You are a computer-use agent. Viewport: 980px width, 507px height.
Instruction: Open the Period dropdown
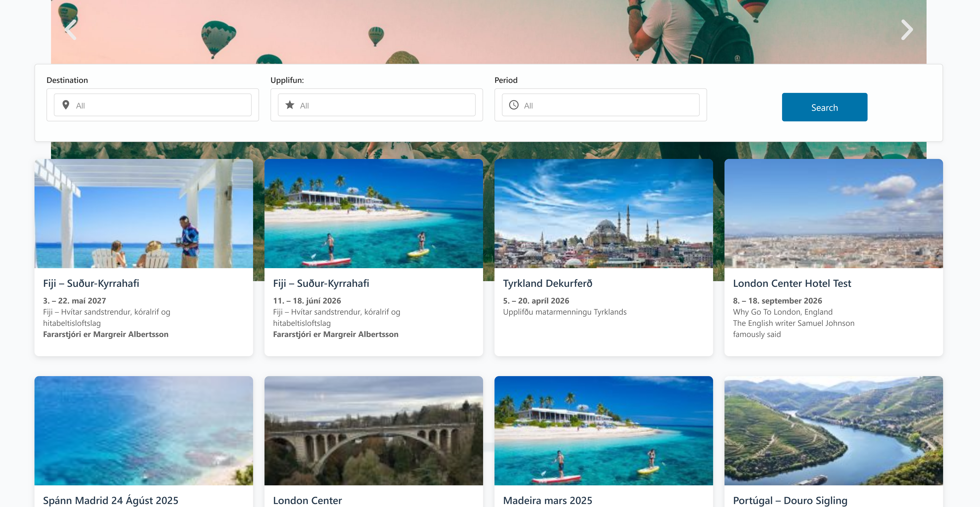tap(601, 105)
